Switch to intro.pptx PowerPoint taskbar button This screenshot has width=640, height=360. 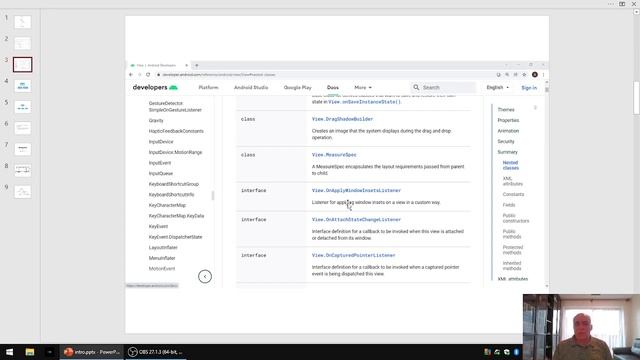[91, 352]
